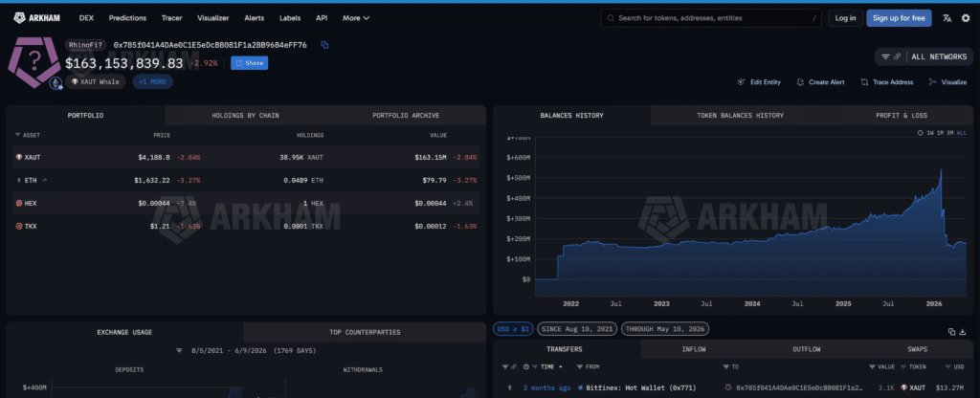The height and width of the screenshot is (398, 980).
Task: Open the API page
Action: [322, 18]
